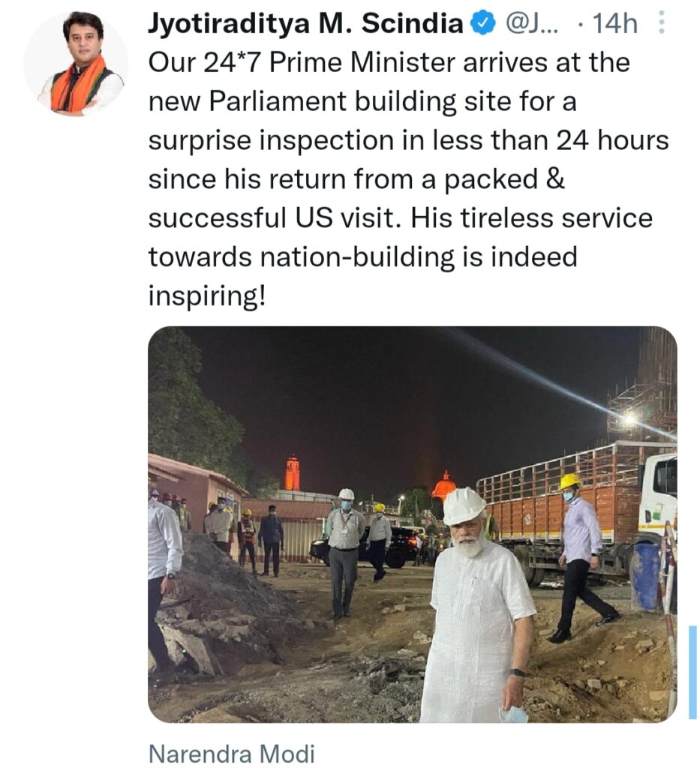Open Jyotiraditya Scindia's round profile picture
This screenshot has height=768, width=700.
(x=76, y=64)
